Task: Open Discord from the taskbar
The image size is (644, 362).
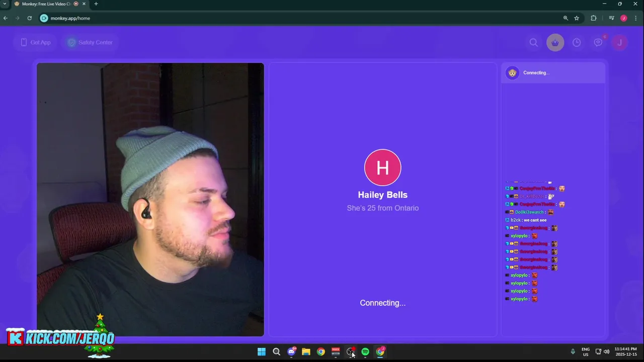Action: [x=291, y=351]
